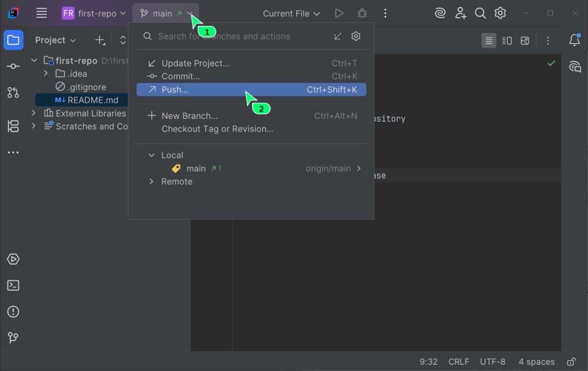Choose Update Project... menu item

point(252,63)
